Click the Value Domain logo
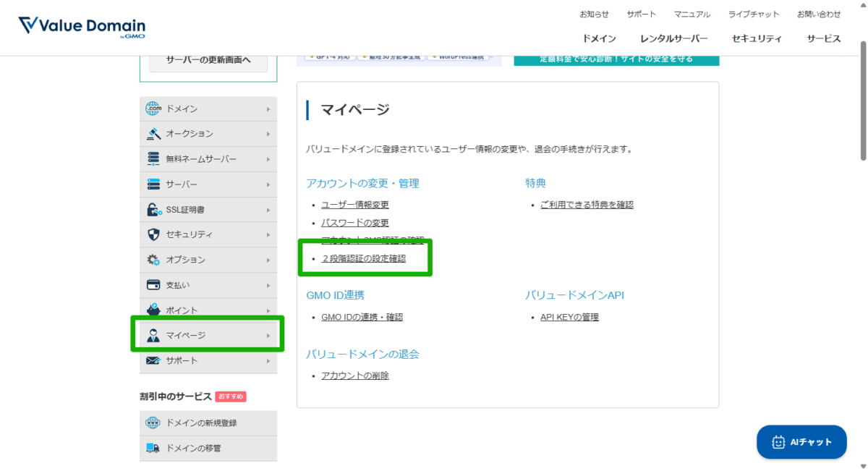Screen dimensions: 868x471 point(82,27)
